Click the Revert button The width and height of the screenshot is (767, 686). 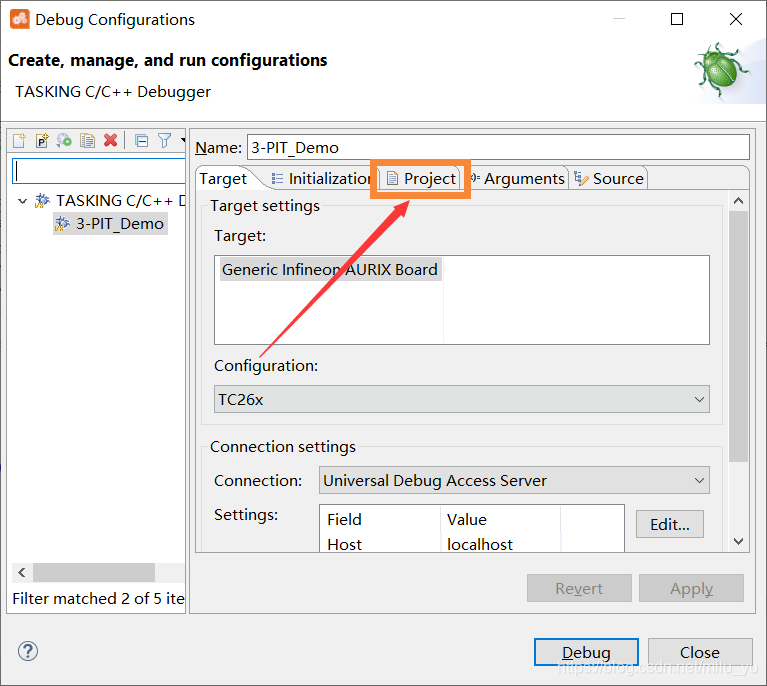click(579, 588)
